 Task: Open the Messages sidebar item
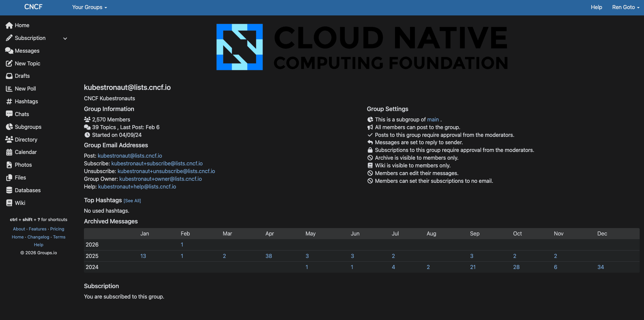click(27, 51)
